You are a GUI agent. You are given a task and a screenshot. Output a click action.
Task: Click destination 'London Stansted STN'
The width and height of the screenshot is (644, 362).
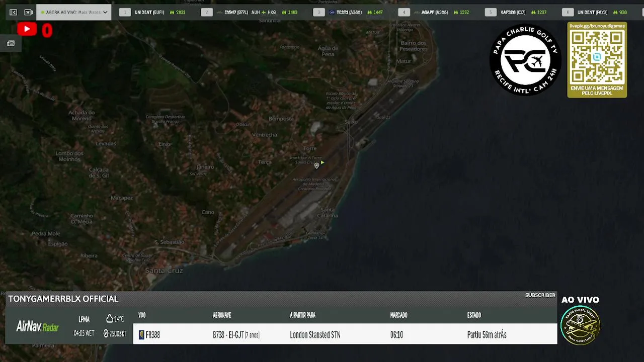[x=315, y=335]
